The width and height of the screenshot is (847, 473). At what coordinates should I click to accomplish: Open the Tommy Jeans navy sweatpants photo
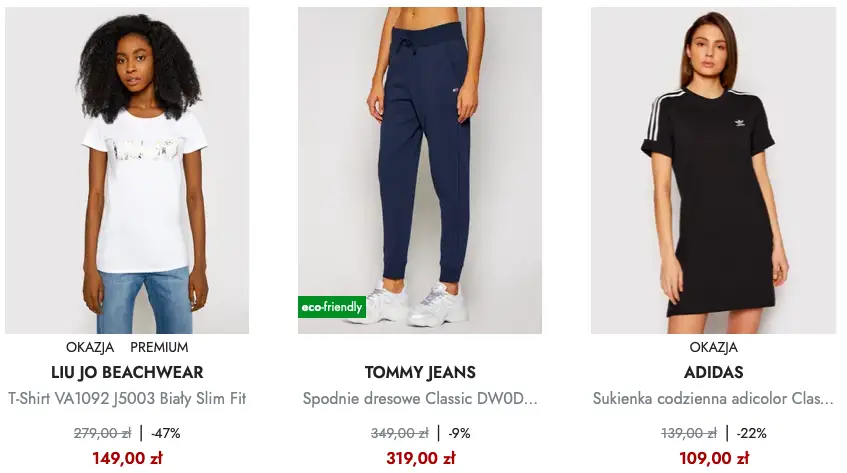point(420,170)
